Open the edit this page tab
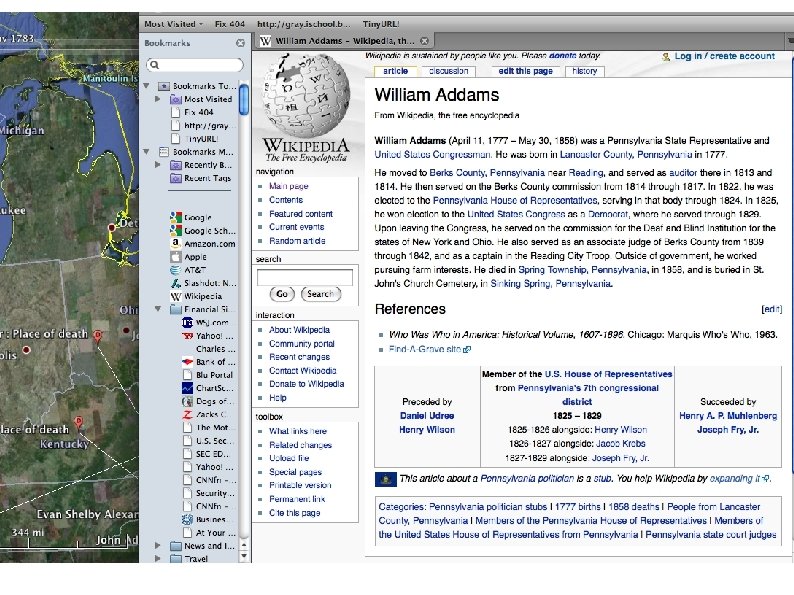Screen dimensions: 794x595 525,71
